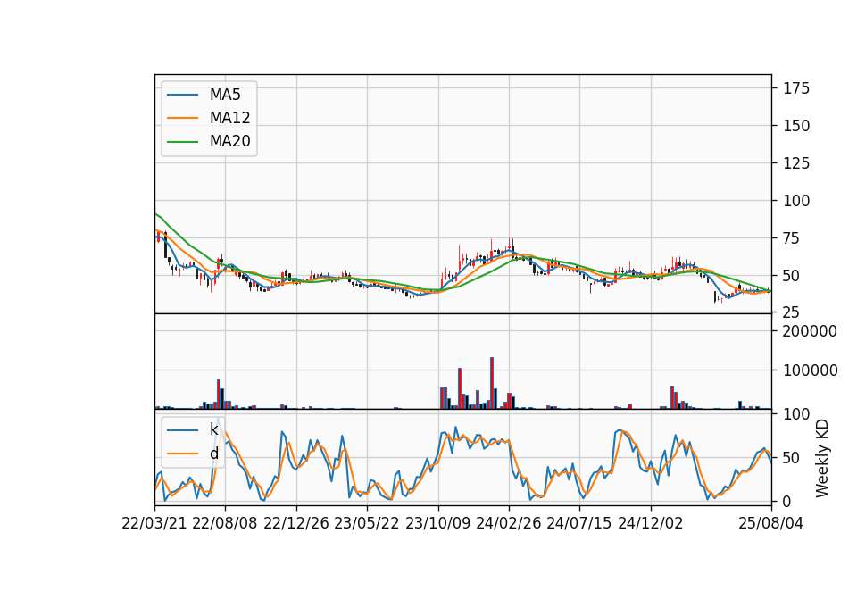The width and height of the screenshot is (857, 616).
Task: Select the 22/08/08 date axis label
Action: click(x=225, y=523)
